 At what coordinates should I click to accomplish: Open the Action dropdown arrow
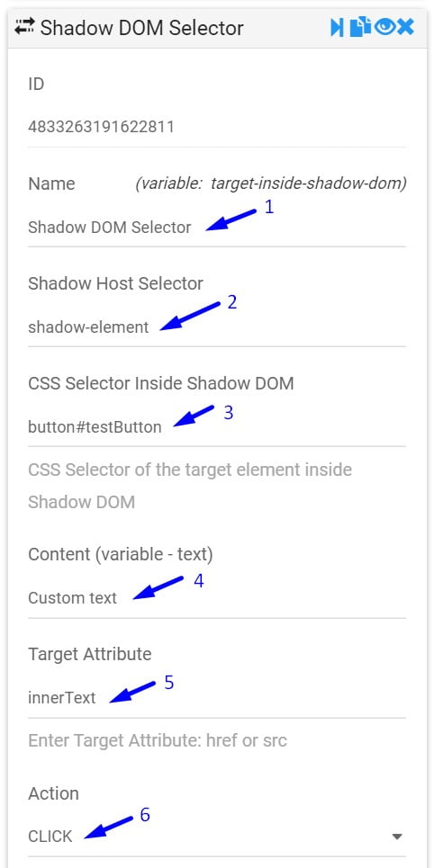pos(397,837)
